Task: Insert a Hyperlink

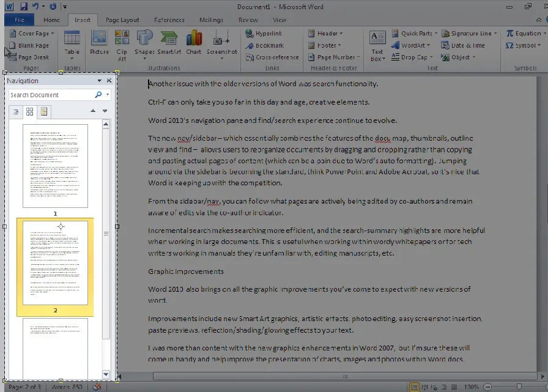Action: click(x=264, y=33)
